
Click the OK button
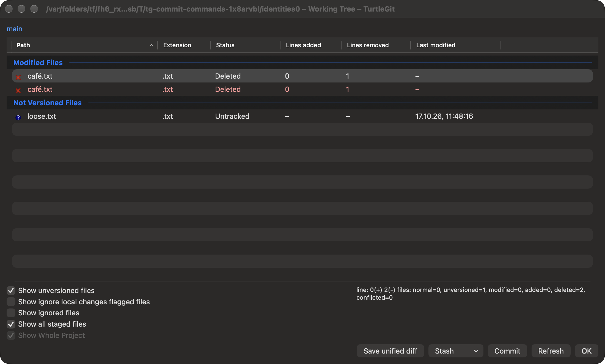coord(587,351)
